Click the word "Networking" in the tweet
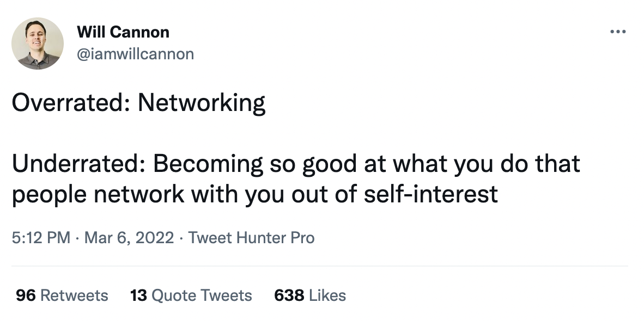644x321 pixels. pyautogui.click(x=201, y=103)
